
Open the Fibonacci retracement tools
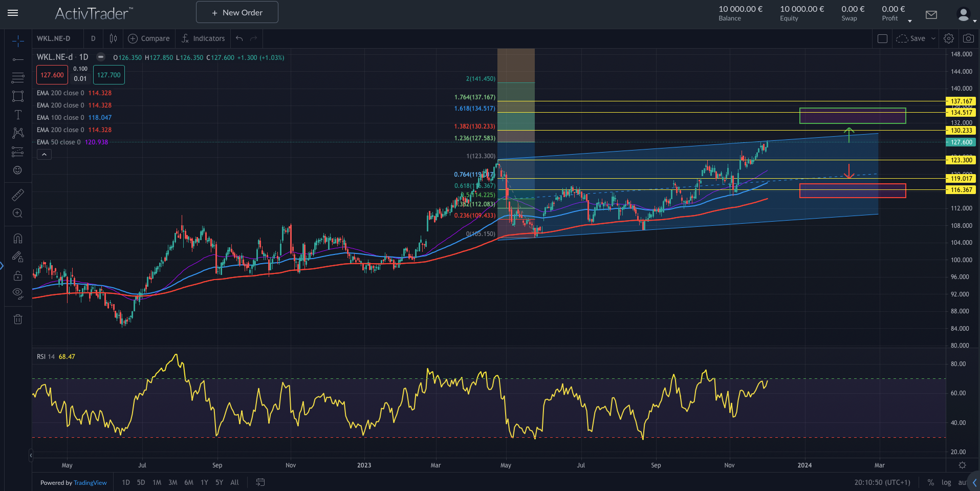(x=18, y=78)
